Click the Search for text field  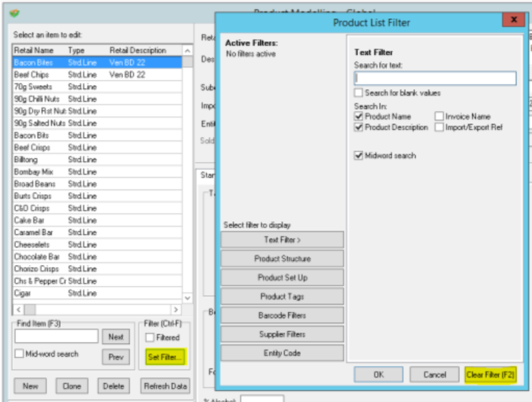pyautogui.click(x=435, y=79)
